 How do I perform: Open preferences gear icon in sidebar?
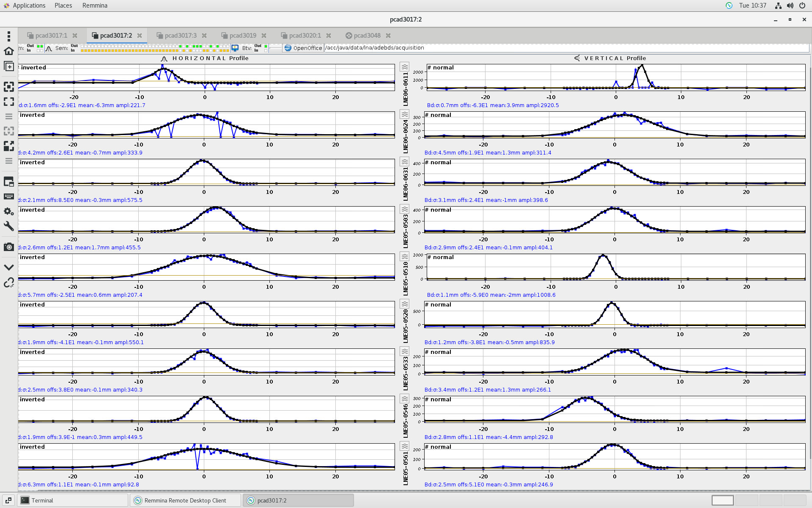tap(8, 211)
